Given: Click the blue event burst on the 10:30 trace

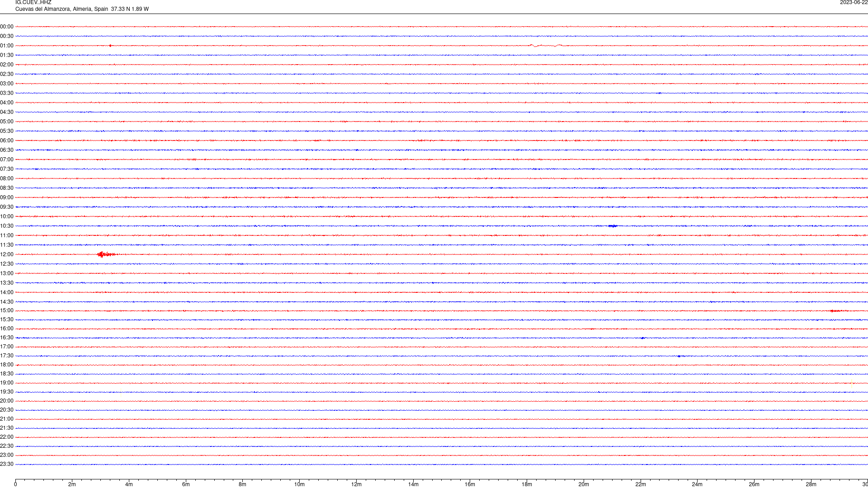Looking at the screenshot, I should [x=613, y=226].
